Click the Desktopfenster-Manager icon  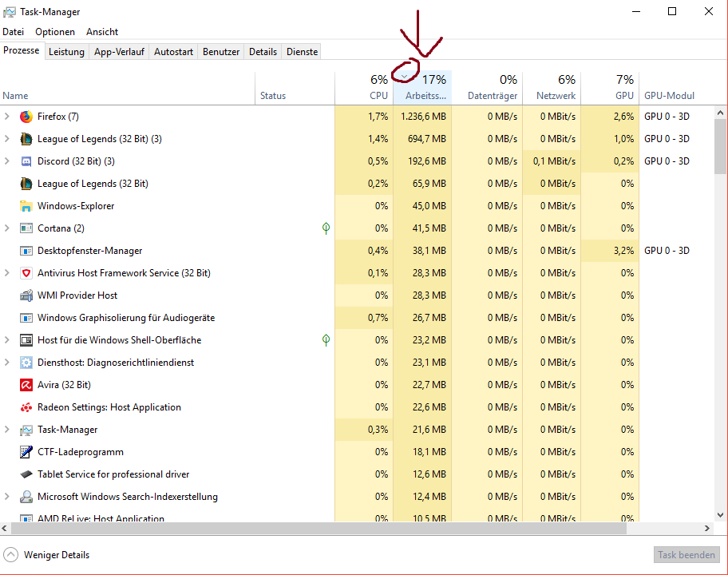[x=26, y=251]
